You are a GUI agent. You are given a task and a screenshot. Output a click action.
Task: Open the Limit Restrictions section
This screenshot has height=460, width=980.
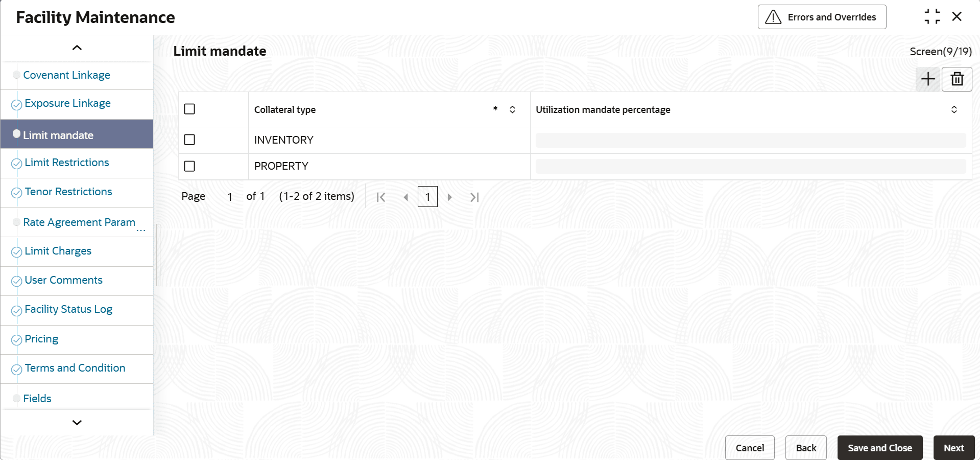click(66, 162)
